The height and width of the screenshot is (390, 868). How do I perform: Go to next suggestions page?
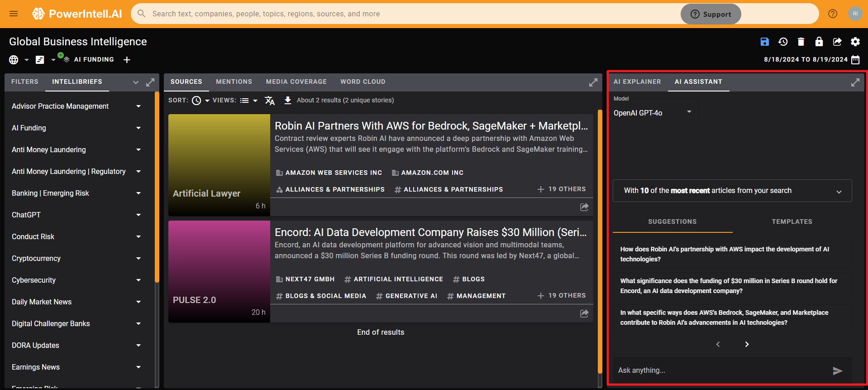tap(747, 344)
